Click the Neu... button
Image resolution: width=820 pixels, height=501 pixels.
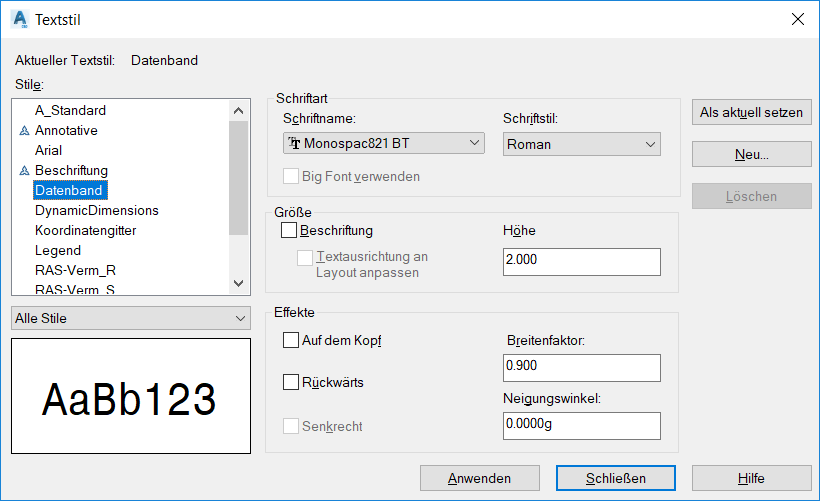(751, 154)
